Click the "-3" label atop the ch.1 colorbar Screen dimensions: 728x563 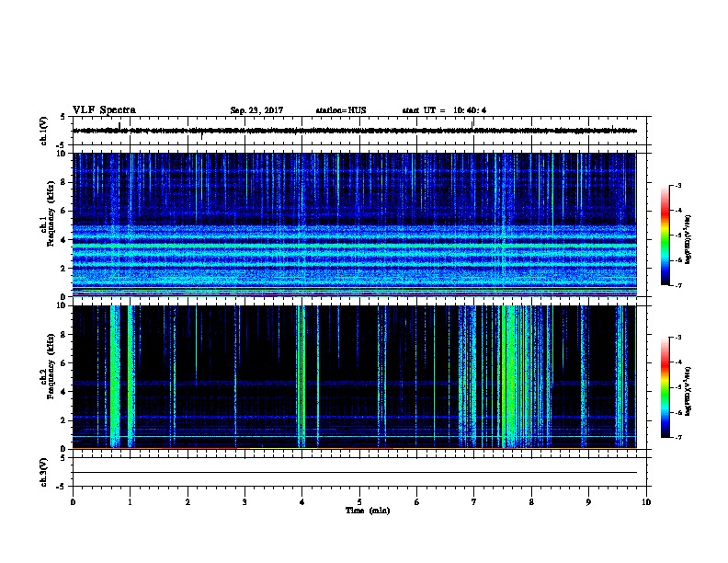click(677, 185)
